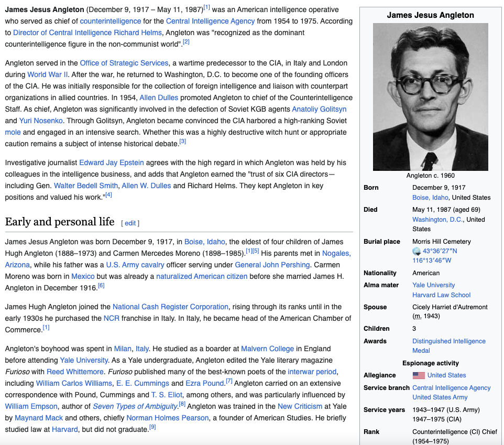This screenshot has height=445, width=504.
Task: Open footnote [3] after historical debate
Action: tap(182, 142)
